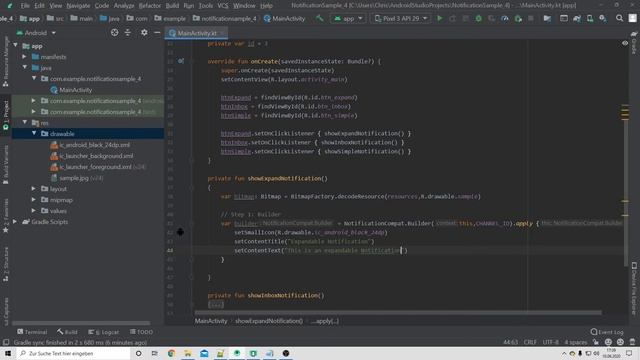Viewport: 640px width, 360px height.
Task: Toggle the Gradle tool window tab
Action: (x=634, y=43)
